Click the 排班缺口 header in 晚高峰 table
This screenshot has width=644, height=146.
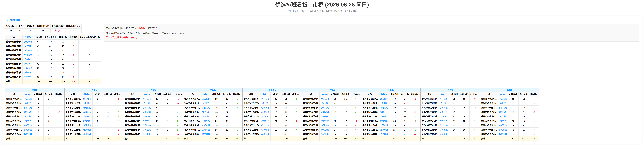coord(415,95)
